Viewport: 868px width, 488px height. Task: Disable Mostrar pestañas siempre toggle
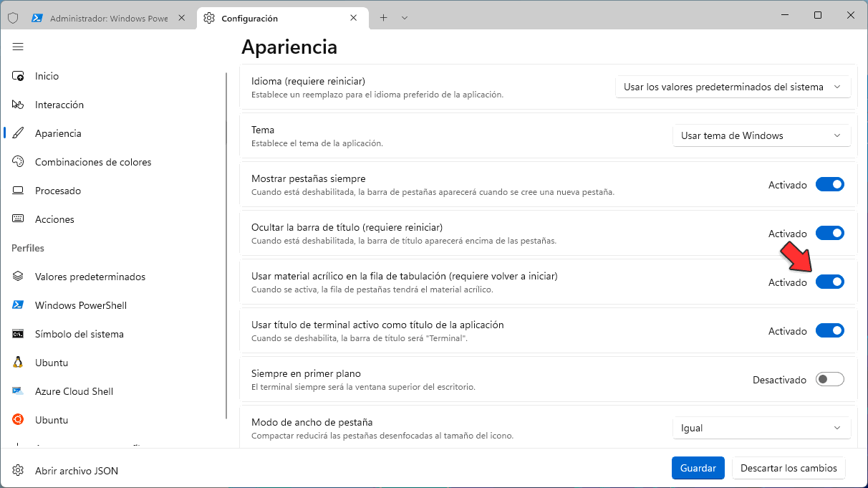830,185
